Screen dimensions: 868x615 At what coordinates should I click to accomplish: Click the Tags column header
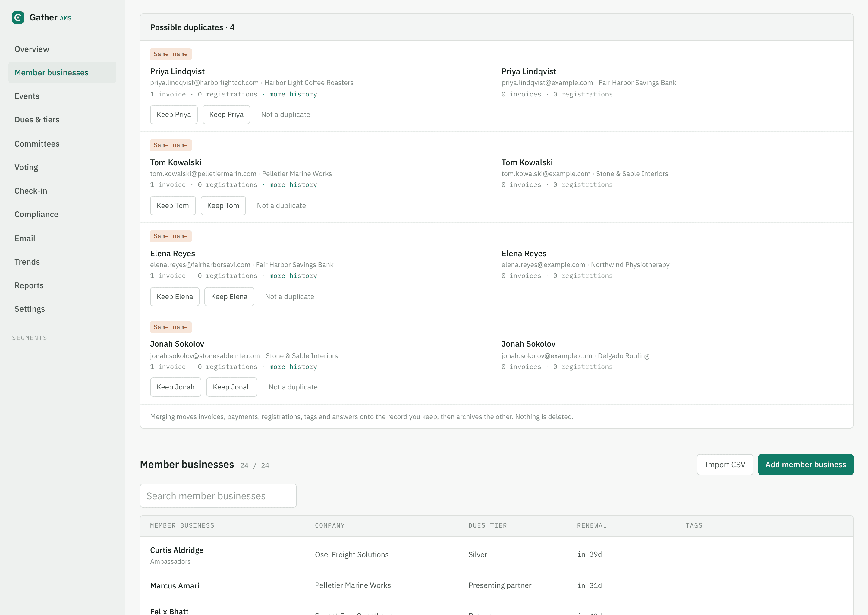(x=694, y=526)
